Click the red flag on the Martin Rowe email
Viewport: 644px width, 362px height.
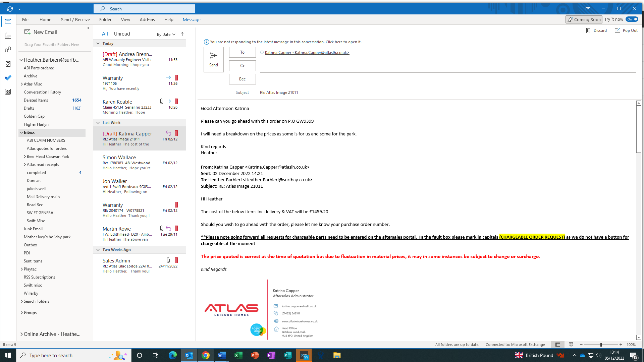coord(176,229)
